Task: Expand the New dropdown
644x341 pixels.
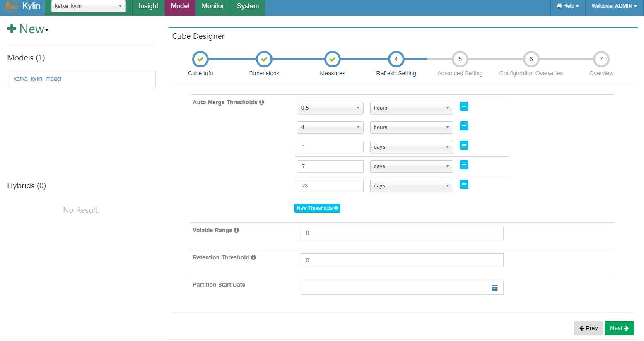Action: (28, 29)
